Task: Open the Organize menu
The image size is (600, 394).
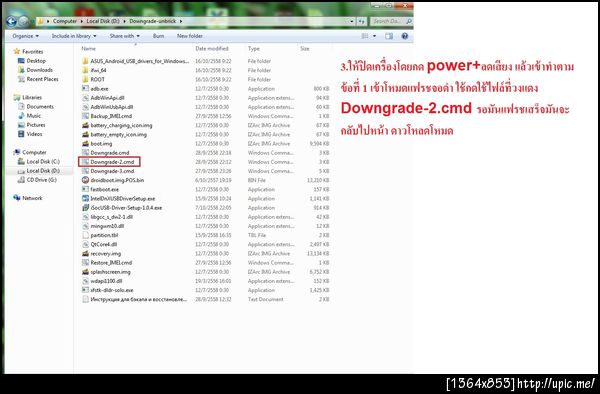Action: click(x=25, y=36)
